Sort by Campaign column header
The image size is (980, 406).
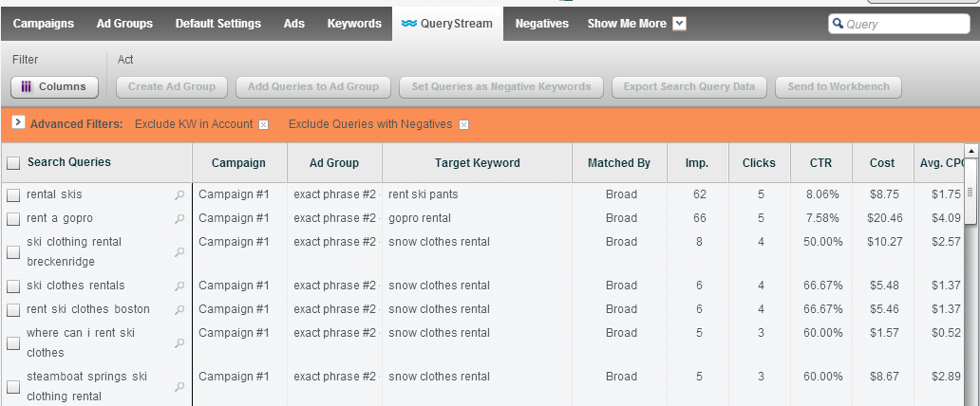(238, 163)
